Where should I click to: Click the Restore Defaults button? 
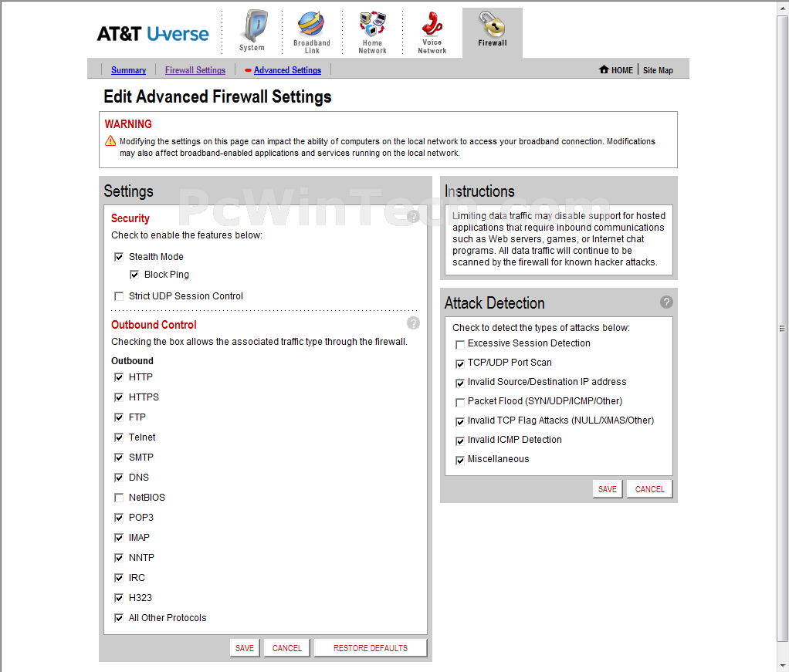tap(370, 648)
